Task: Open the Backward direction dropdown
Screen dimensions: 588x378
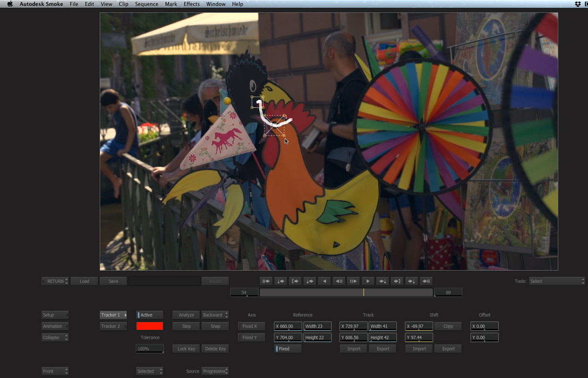Action: pos(215,315)
